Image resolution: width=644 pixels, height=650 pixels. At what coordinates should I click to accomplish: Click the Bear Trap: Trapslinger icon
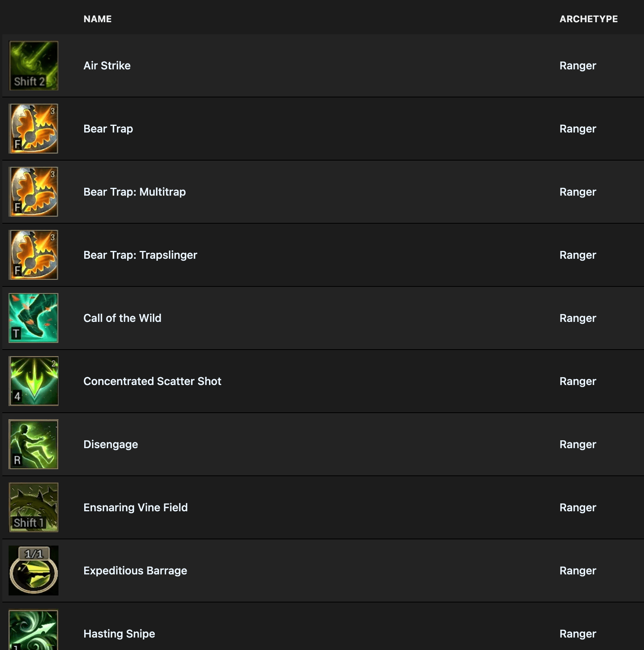click(x=33, y=255)
